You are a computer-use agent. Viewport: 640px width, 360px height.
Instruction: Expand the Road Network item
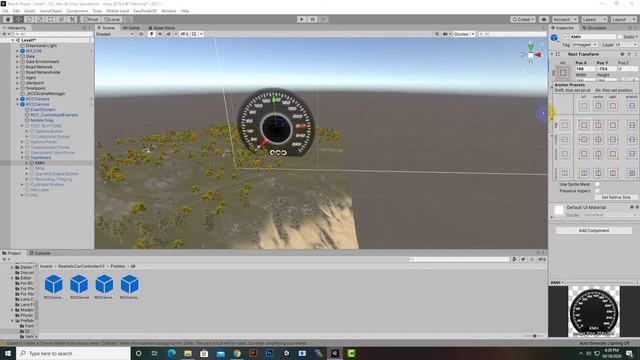click(x=18, y=67)
